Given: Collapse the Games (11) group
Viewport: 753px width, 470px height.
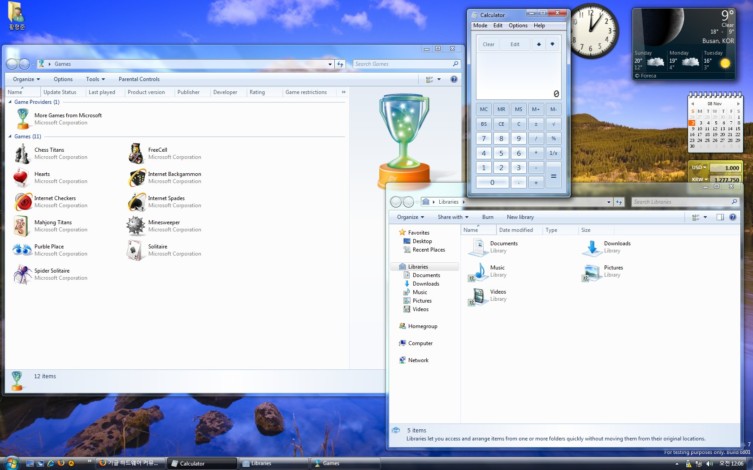Looking at the screenshot, I should (11, 136).
